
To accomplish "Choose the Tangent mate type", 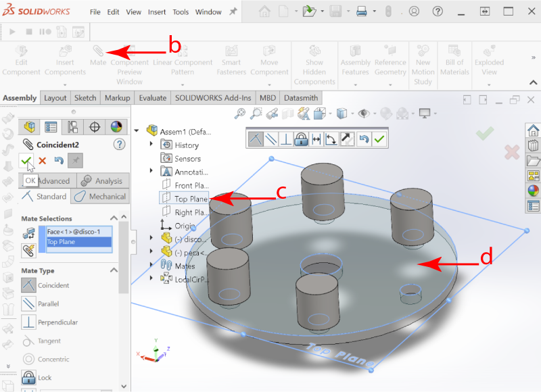I will (41, 341).
